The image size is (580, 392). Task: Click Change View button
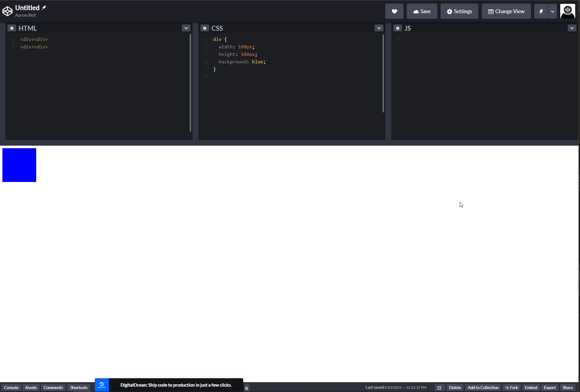coord(506,11)
